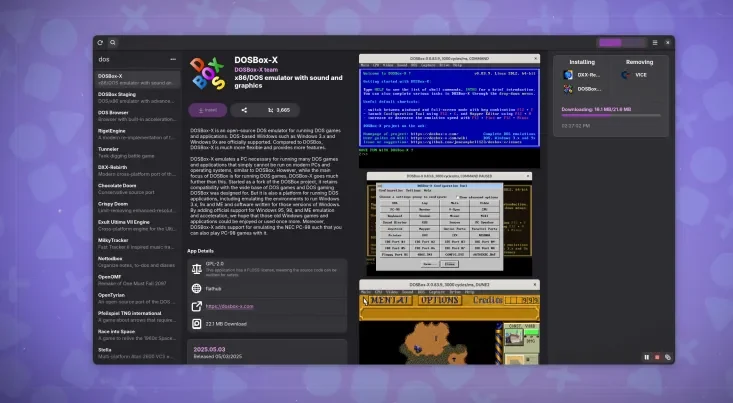The width and height of the screenshot is (733, 403).
Task: Click the eraser icon beside the stop button
Action: (x=668, y=357)
